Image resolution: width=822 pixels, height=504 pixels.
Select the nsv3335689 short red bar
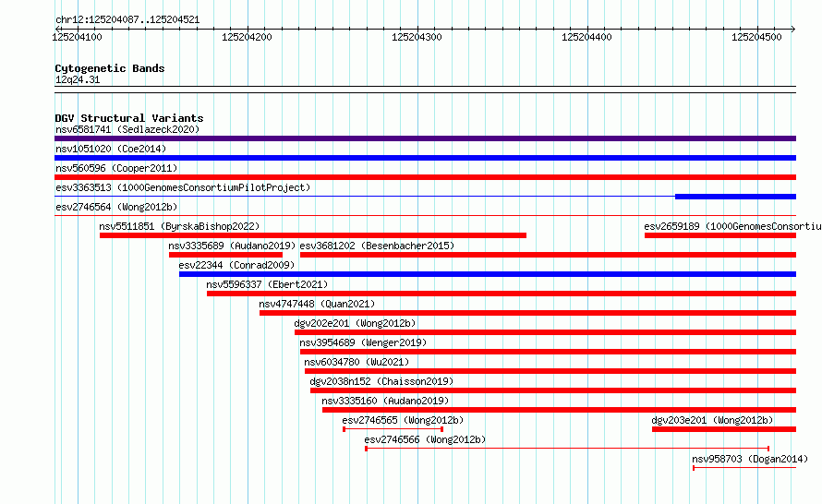coord(225,255)
